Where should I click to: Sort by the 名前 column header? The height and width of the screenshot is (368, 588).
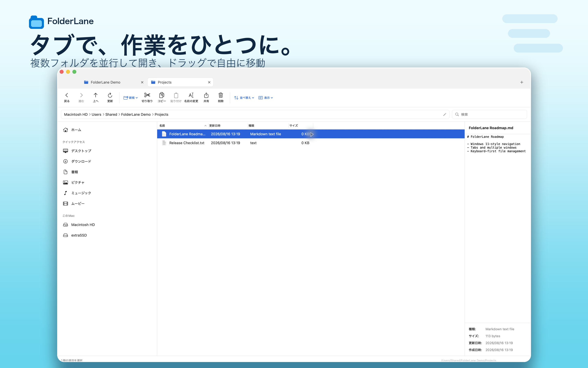coord(183,126)
